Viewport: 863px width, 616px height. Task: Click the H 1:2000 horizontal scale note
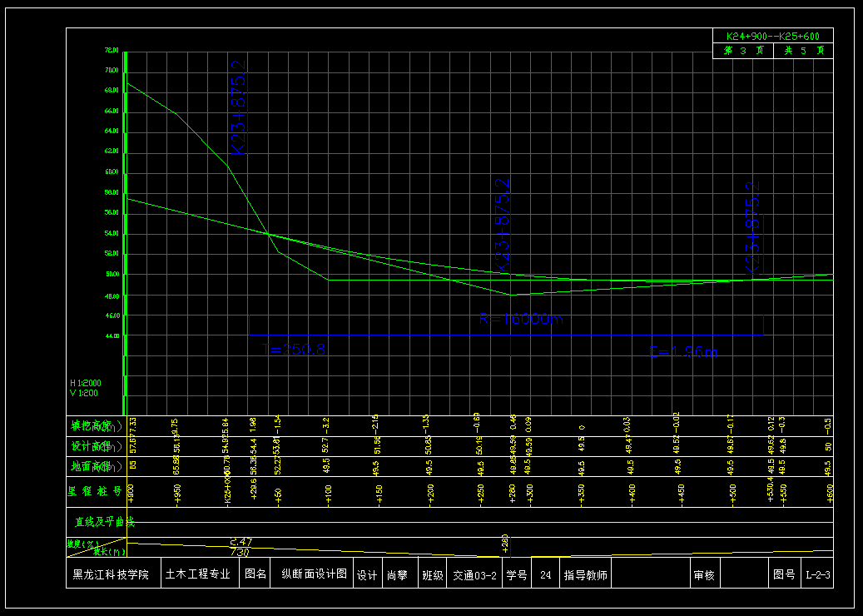(87, 383)
